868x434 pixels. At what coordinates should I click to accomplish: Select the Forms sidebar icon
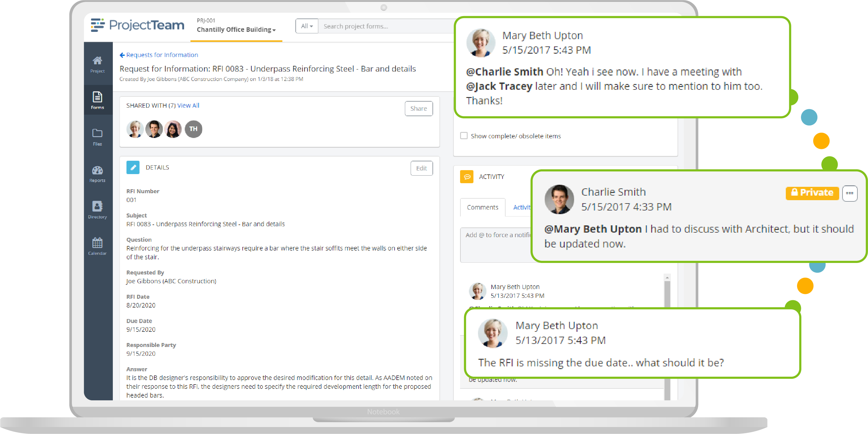click(97, 100)
